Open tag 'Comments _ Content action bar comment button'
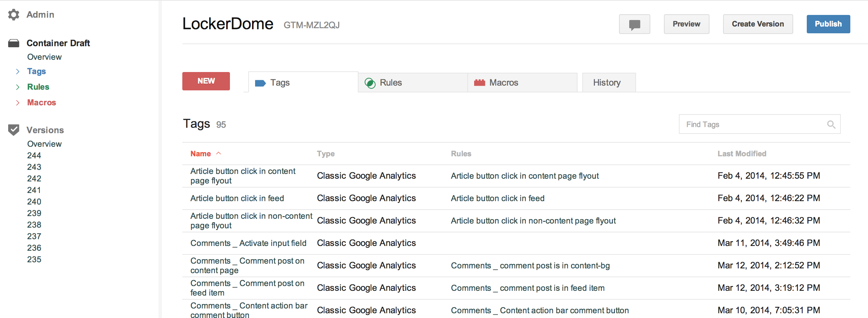This screenshot has height=318, width=868. coord(249,311)
